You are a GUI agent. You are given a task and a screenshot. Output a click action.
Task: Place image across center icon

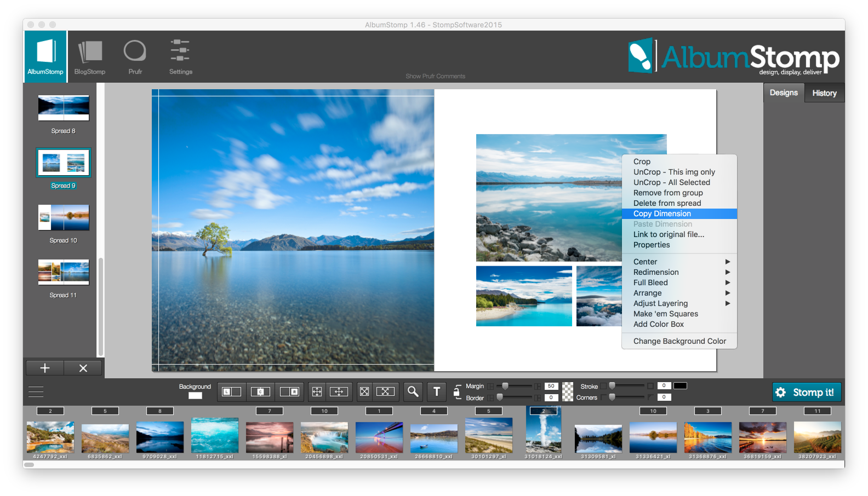tap(260, 391)
